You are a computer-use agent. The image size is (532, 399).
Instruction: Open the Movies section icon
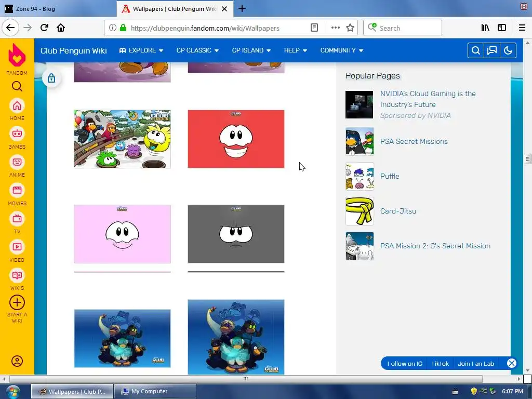17,190
